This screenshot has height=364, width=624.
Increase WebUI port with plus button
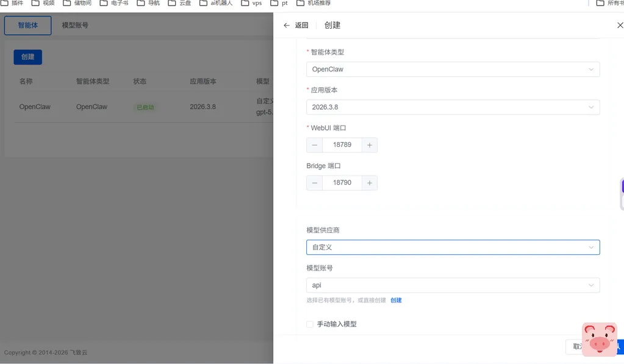(370, 145)
